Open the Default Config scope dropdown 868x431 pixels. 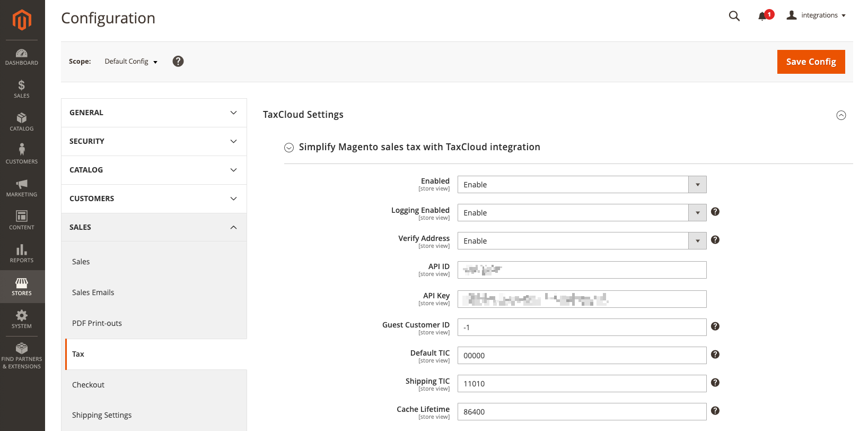click(131, 62)
